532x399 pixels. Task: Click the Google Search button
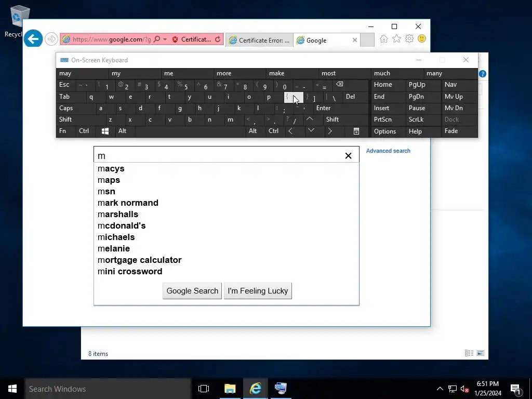tap(192, 291)
